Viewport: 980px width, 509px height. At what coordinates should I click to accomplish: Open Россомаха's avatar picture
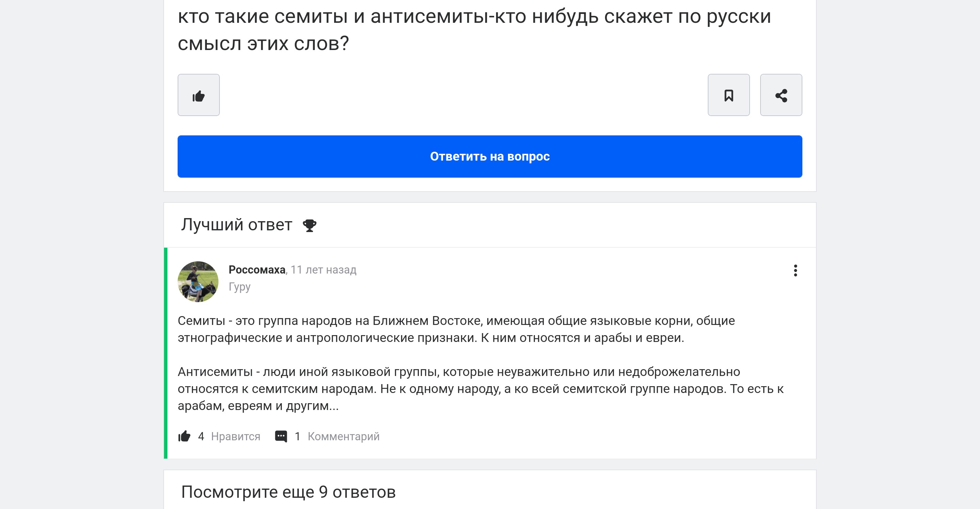[x=198, y=281]
